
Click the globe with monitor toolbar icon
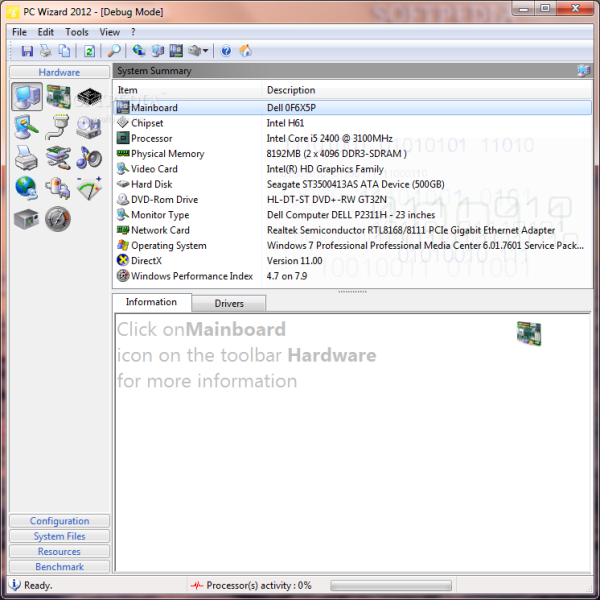pos(139,51)
